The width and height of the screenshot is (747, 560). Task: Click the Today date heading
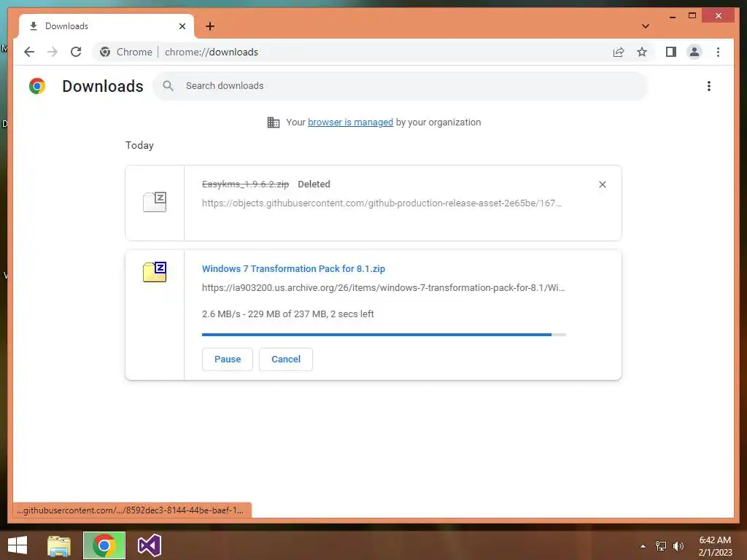[139, 145]
